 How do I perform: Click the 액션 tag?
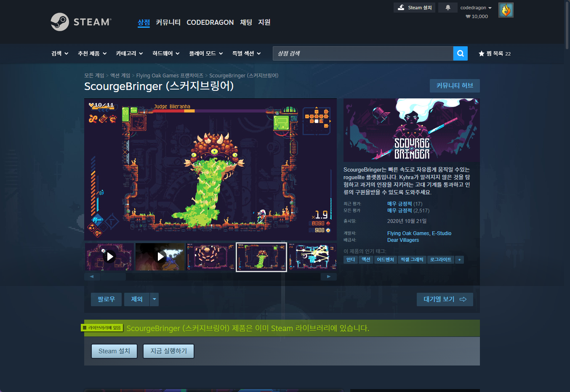(366, 260)
